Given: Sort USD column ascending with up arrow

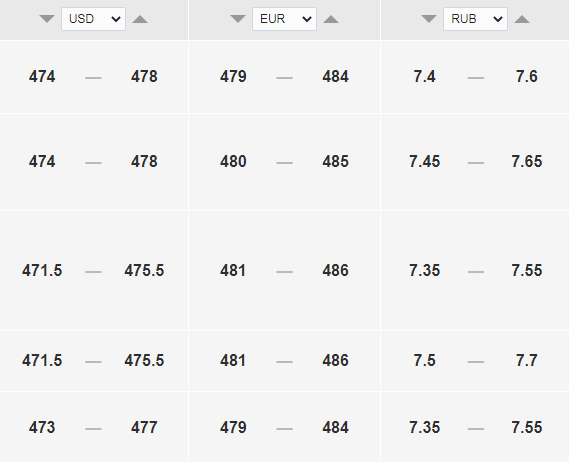Looking at the screenshot, I should 140,19.
